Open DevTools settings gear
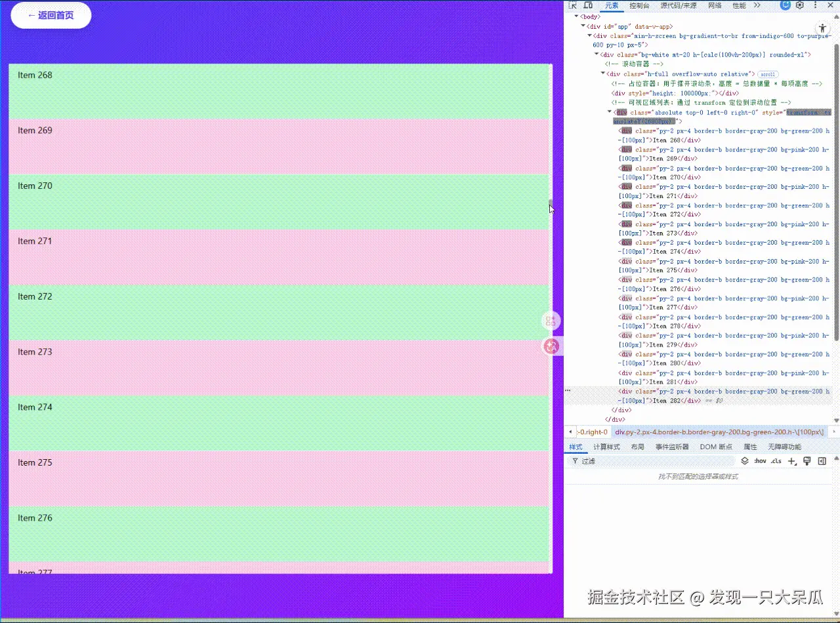Image resolution: width=840 pixels, height=623 pixels. [799, 5]
